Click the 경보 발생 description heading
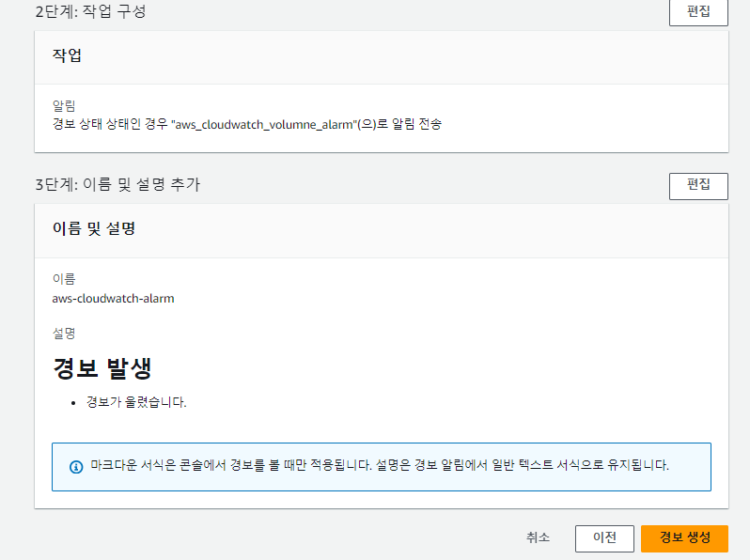The height and width of the screenshot is (560, 750). coord(102,367)
